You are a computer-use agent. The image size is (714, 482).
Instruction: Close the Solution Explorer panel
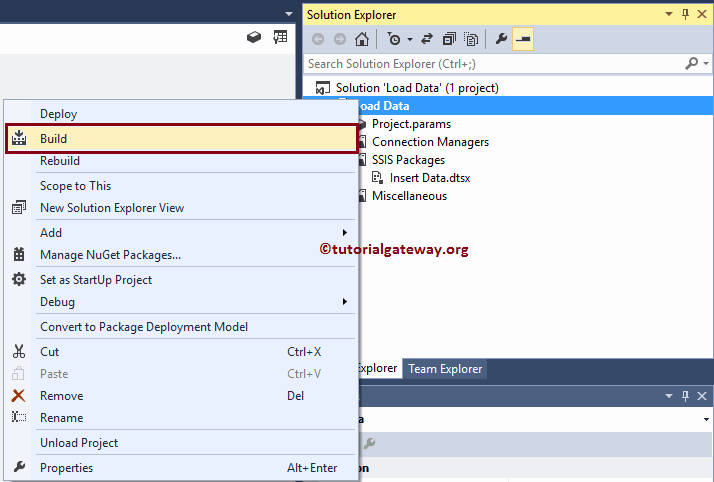point(702,14)
